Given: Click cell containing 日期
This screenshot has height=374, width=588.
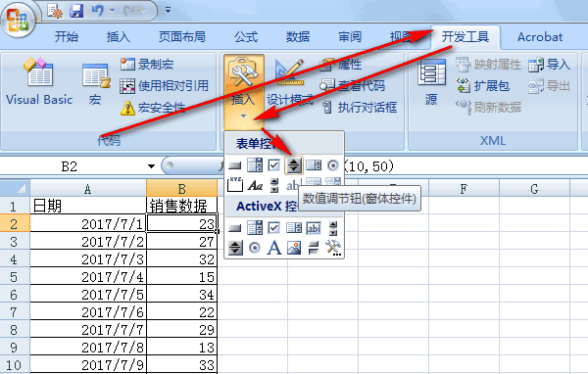Looking at the screenshot, I should (88, 206).
